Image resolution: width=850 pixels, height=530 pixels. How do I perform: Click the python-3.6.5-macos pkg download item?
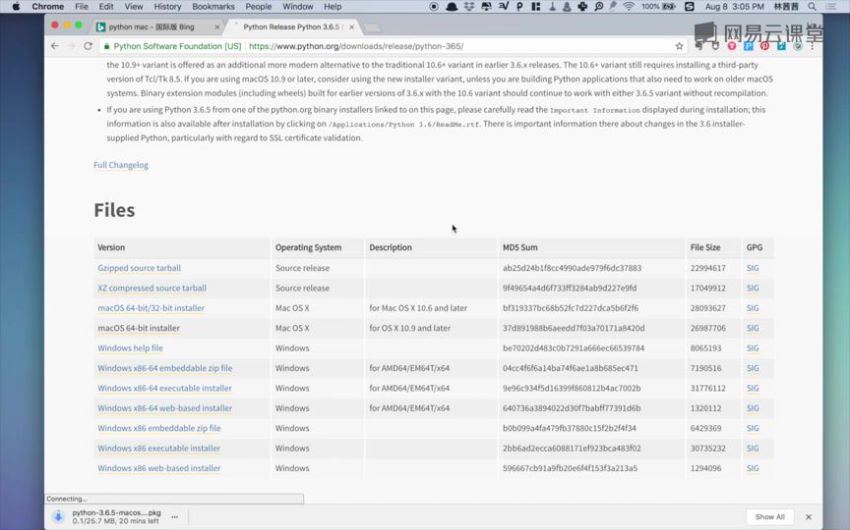pyautogui.click(x=117, y=516)
